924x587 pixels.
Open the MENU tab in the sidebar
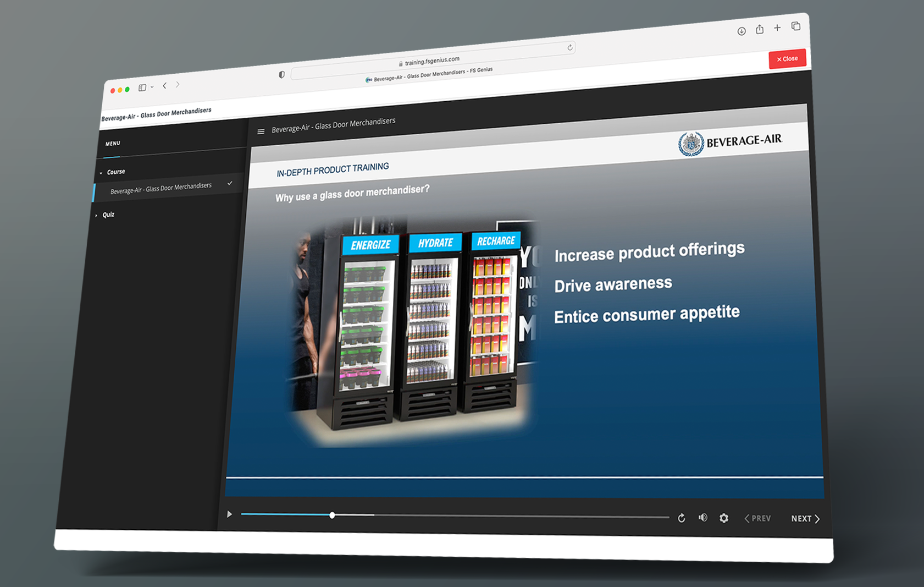pos(113,144)
